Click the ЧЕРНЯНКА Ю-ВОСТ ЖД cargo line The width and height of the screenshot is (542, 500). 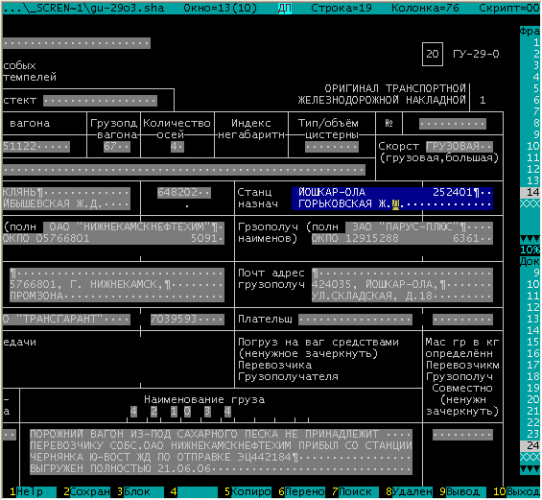(221, 457)
